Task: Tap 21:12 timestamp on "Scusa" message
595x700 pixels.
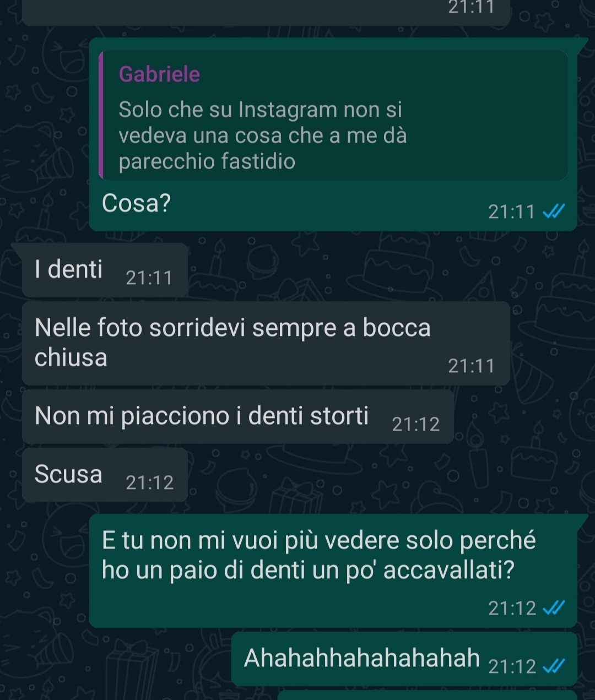Action: 149,483
